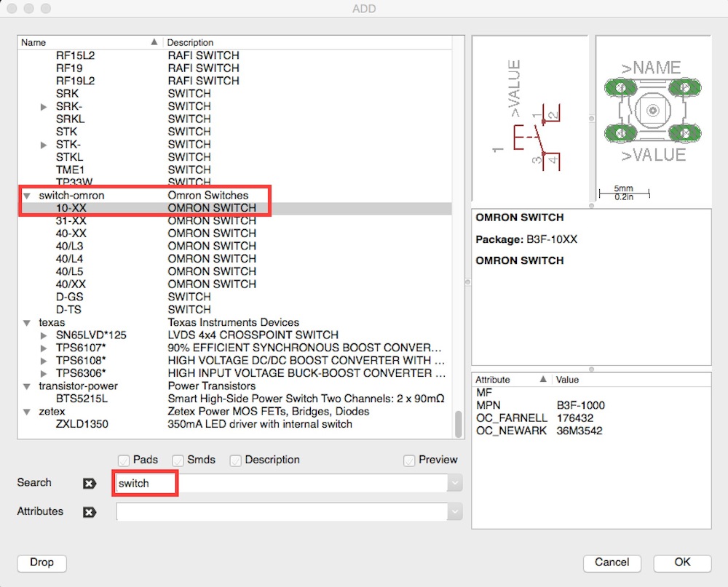
Task: Select the D-TS switch device
Action: [234, 310]
